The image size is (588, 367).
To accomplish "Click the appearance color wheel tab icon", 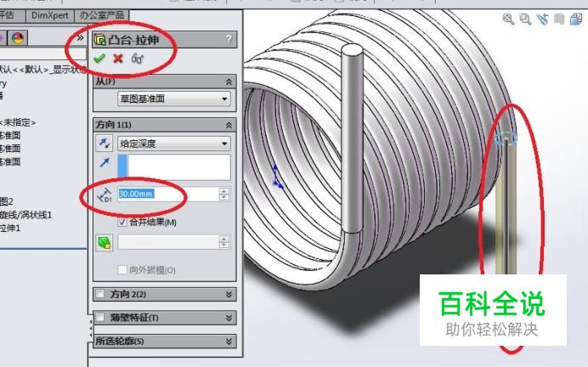I will coord(17,38).
